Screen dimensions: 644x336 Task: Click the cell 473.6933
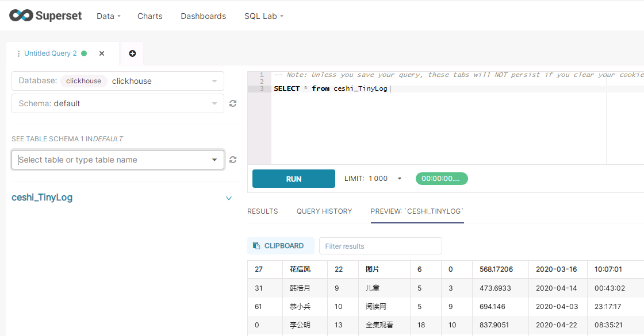[x=500, y=288]
